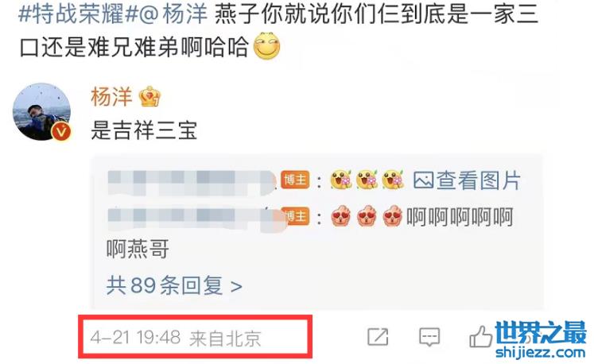Screen dimensions: 594x364
Task: Open the comment bubble icon
Action: (429, 336)
